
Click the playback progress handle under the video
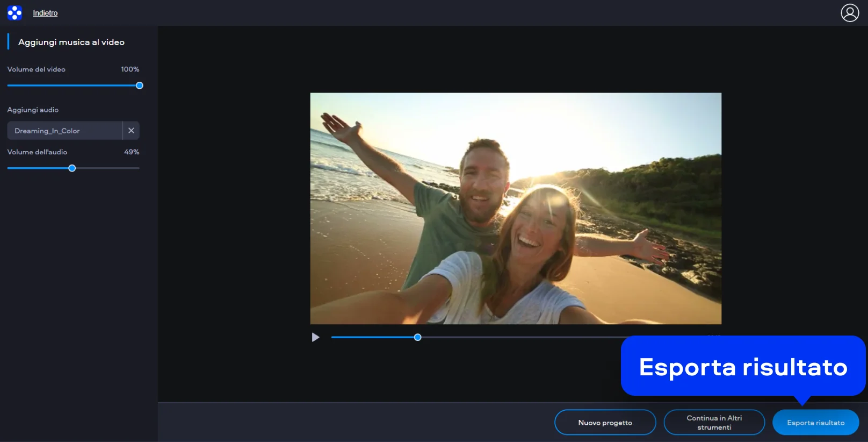[x=417, y=337]
